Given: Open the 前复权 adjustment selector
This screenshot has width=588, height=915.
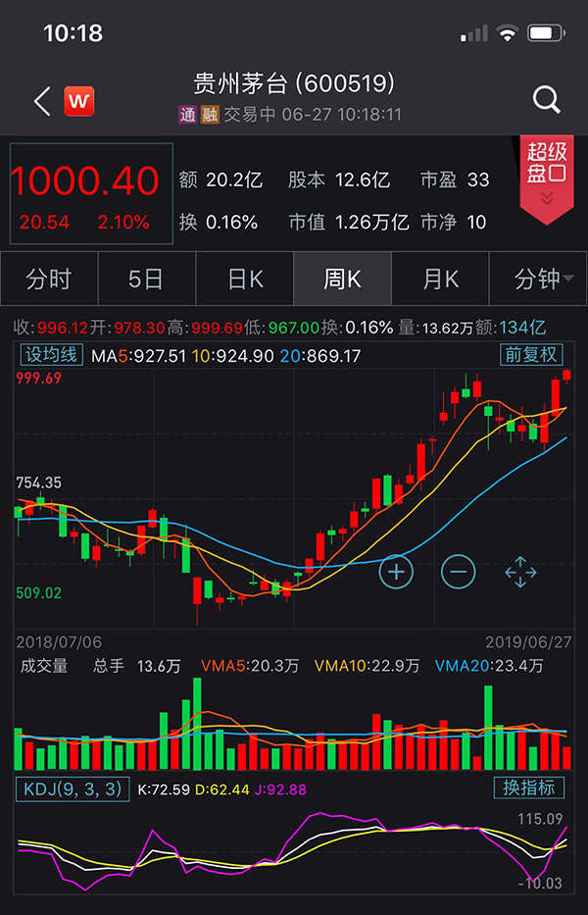Looking at the screenshot, I should tap(530, 355).
